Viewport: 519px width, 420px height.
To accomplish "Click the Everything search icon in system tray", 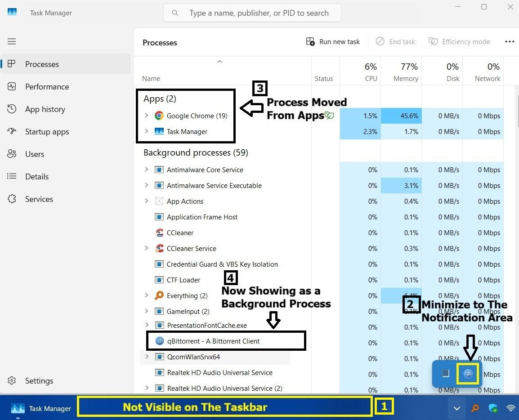I will coord(475,408).
